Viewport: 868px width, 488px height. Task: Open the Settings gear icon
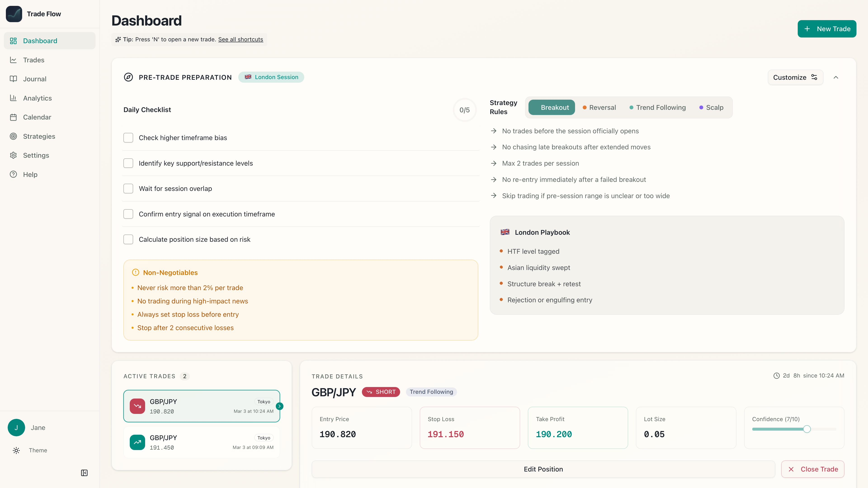(x=14, y=155)
